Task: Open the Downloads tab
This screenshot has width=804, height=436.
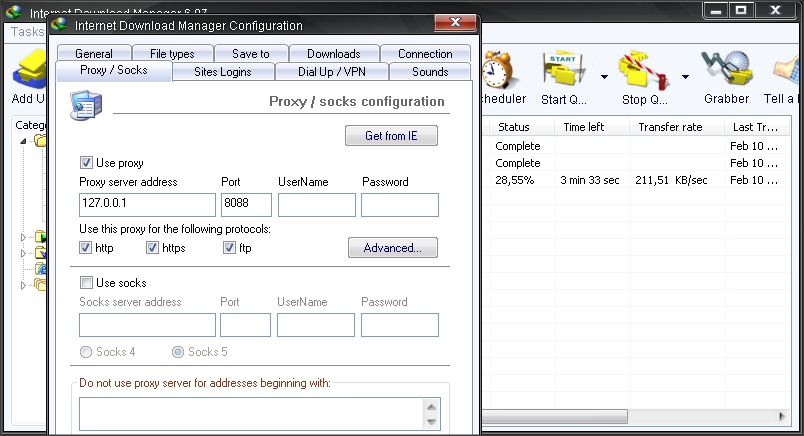Action: point(334,53)
